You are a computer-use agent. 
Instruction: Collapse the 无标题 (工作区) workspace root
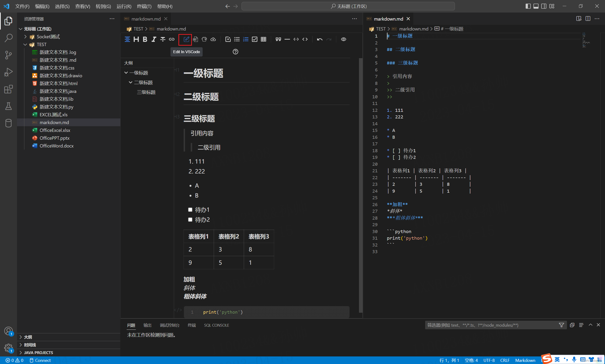tap(21, 29)
